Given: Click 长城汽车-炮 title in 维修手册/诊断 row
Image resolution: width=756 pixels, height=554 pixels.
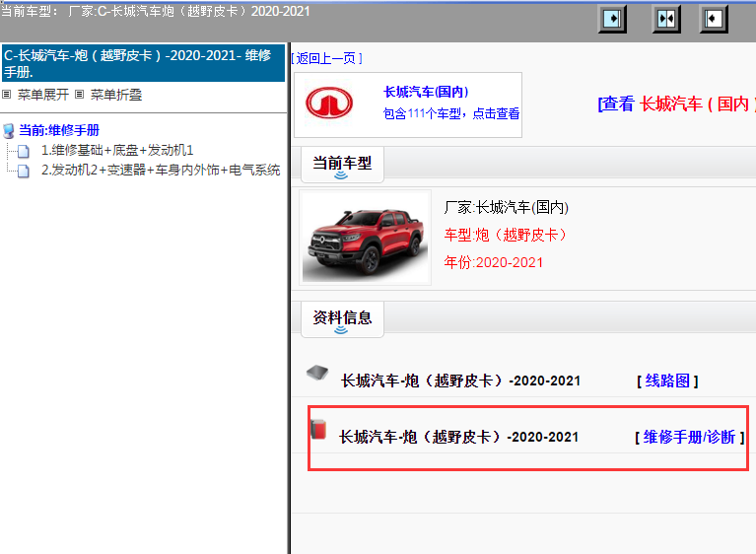Looking at the screenshot, I should pyautogui.click(x=458, y=437).
